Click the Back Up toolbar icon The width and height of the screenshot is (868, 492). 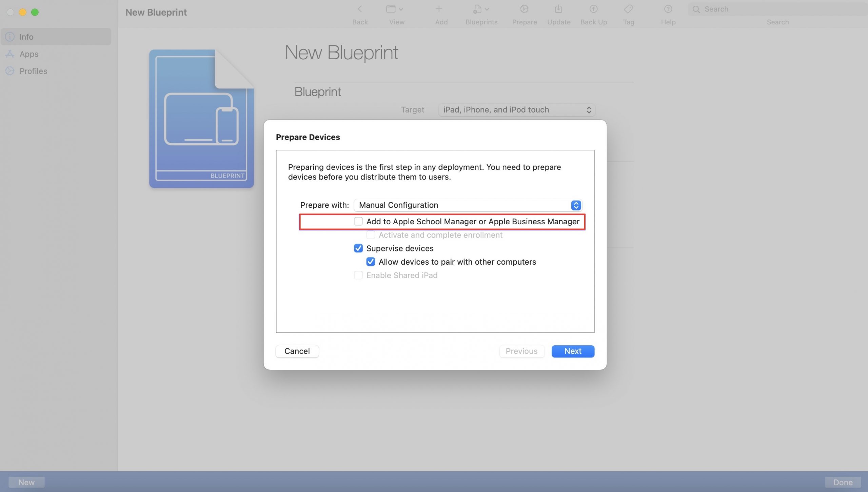point(593,9)
